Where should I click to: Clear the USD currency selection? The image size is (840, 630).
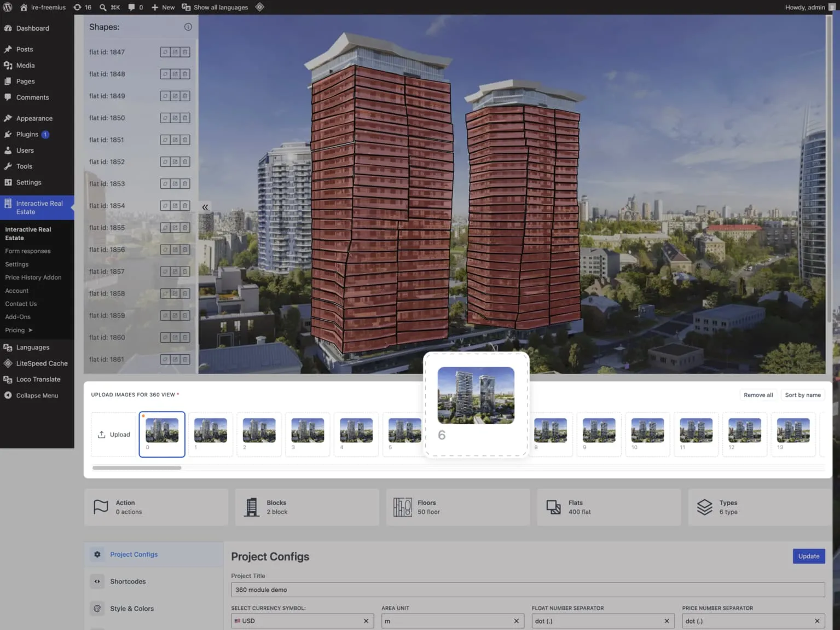[x=366, y=621]
